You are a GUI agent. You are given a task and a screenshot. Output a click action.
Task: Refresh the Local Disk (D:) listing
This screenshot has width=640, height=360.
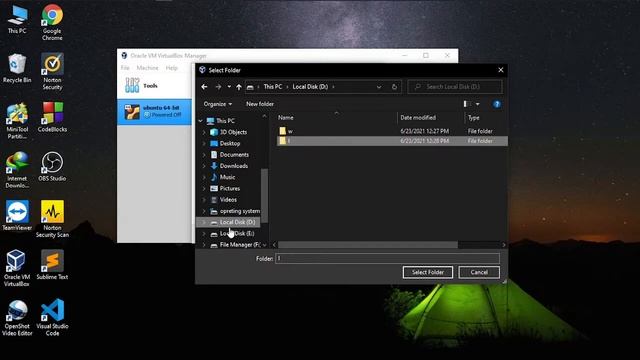pyautogui.click(x=394, y=87)
